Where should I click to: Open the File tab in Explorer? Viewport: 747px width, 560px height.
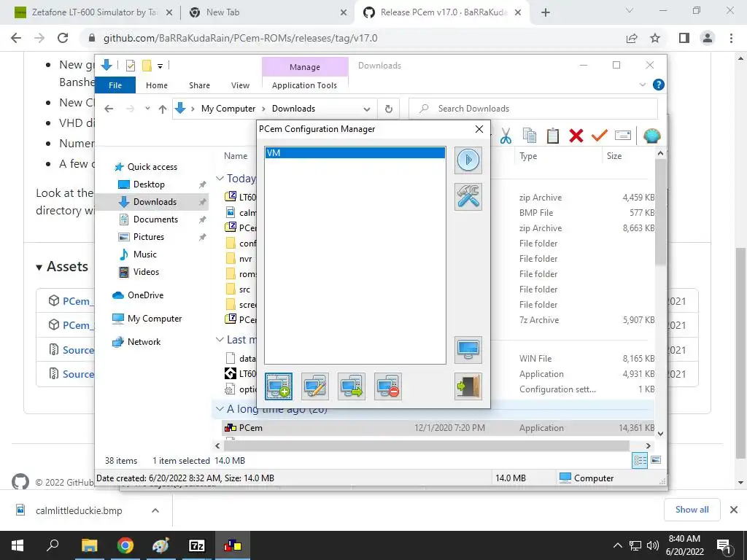click(115, 85)
